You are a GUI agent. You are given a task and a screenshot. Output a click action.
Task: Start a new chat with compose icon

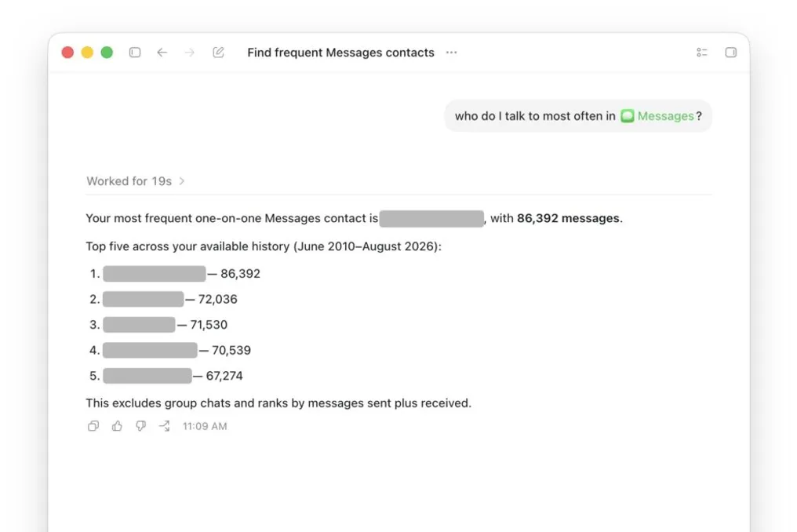[218, 53]
